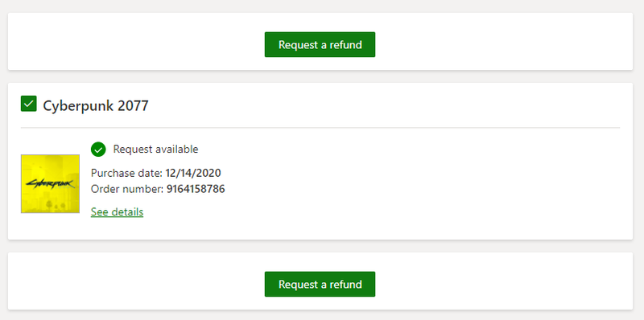Click blank space beside the bottom refund button
The image size is (644, 320).
493,284
